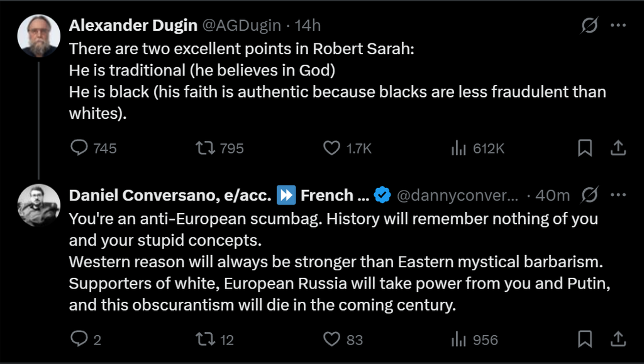View analytics of Dugin's 612K-view tweet
Image resolution: width=644 pixels, height=364 pixels.
pos(458,148)
